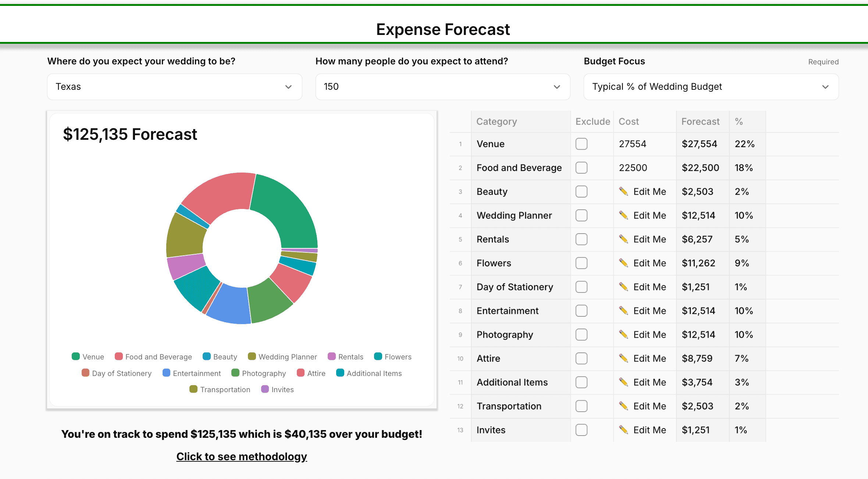Click the Venue legend color swatch
The height and width of the screenshot is (479, 868).
click(x=76, y=356)
